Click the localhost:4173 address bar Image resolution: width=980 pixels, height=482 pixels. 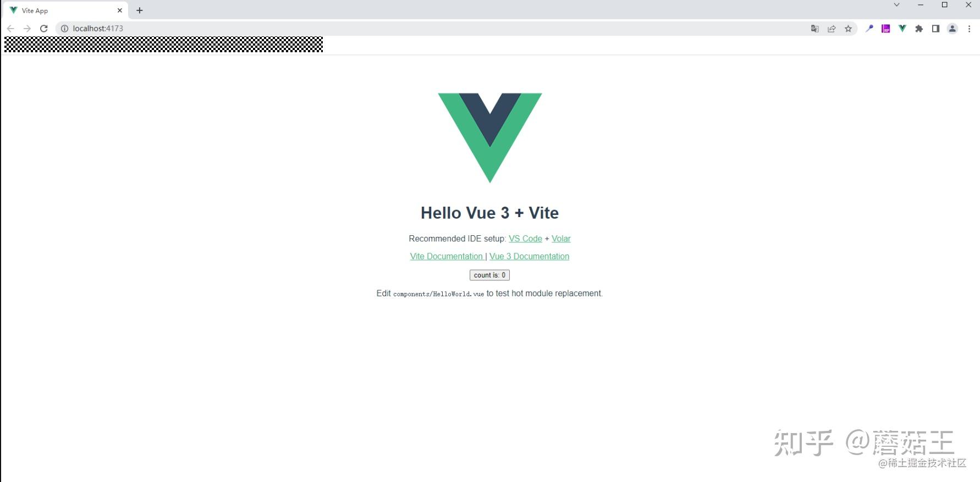(434, 29)
